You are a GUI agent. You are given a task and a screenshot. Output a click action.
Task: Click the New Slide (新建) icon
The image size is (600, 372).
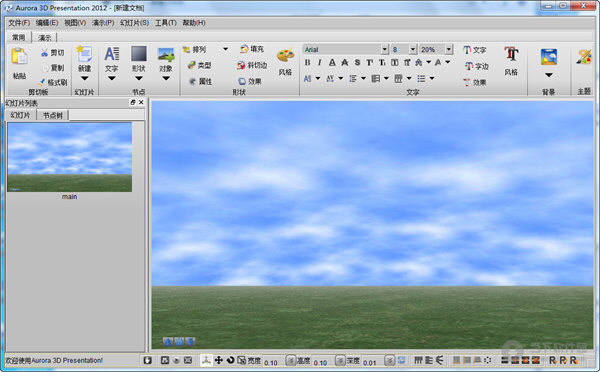tap(84, 54)
